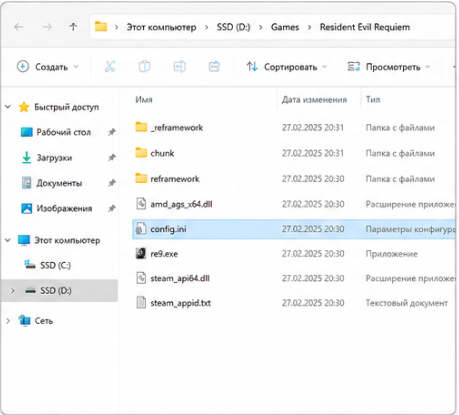Click the steam_appid.txt document icon
Image resolution: width=459 pixels, height=415 pixels.
point(141,303)
